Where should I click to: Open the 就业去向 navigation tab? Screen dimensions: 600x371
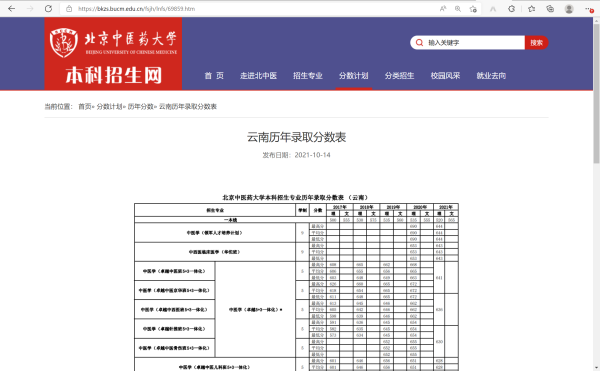(491, 76)
